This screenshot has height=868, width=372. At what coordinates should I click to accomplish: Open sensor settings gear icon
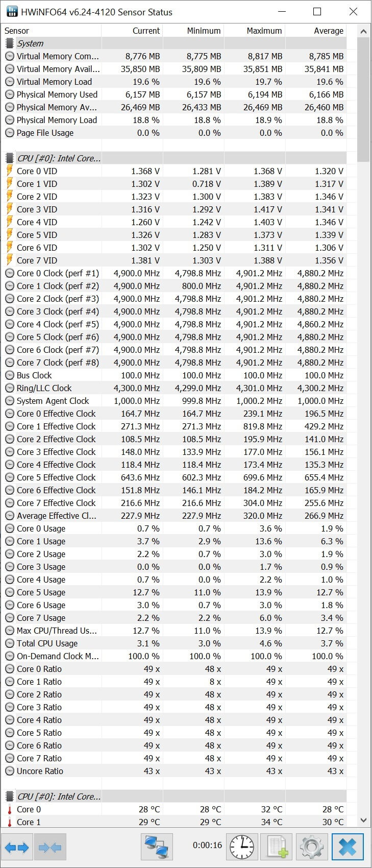(x=312, y=848)
